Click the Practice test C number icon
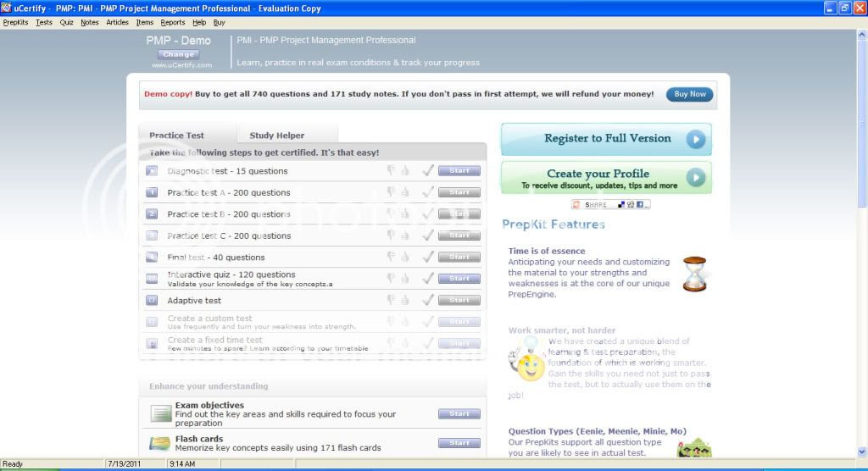Screen dimensions: 868x471 pos(152,235)
